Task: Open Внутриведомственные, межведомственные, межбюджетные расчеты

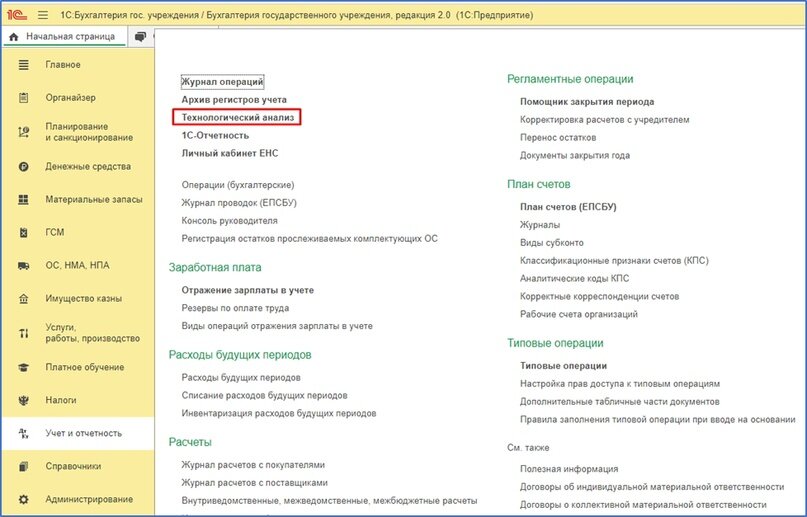Action: 329,501
